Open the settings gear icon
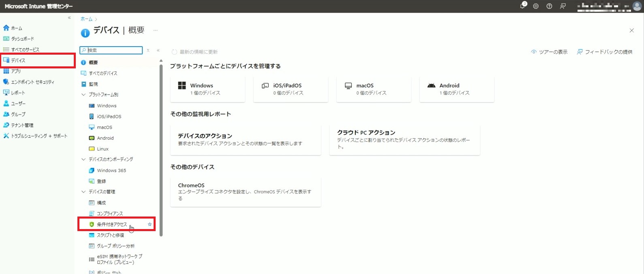 (x=536, y=6)
